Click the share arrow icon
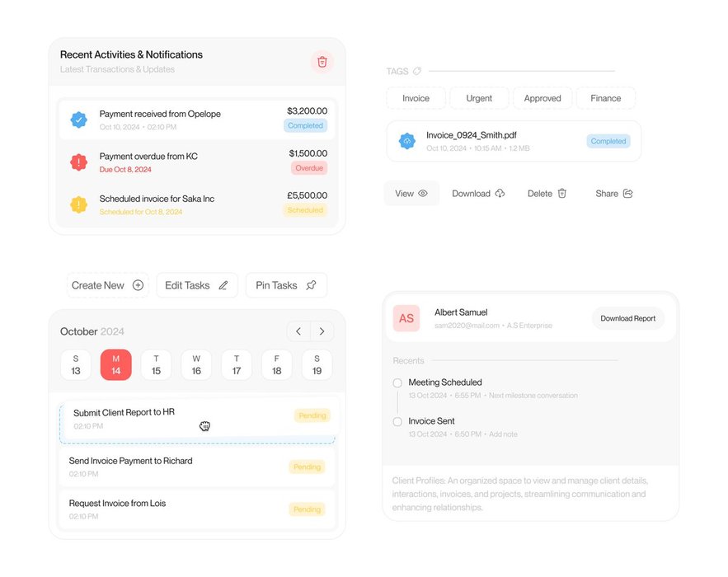This screenshot has width=728, height=577. click(627, 194)
